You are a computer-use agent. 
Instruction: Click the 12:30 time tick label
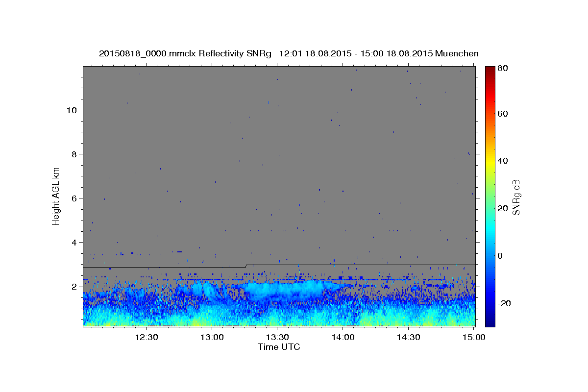146,337
